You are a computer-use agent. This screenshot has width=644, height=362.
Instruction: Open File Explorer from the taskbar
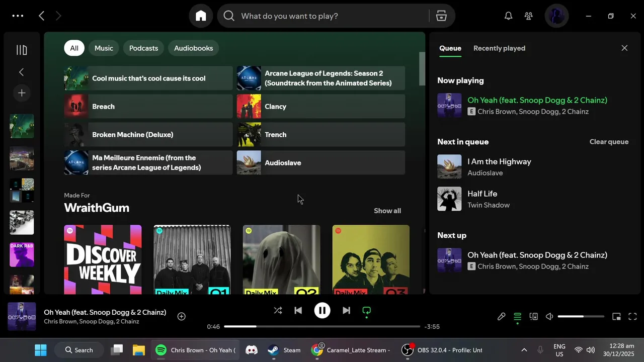(138, 350)
